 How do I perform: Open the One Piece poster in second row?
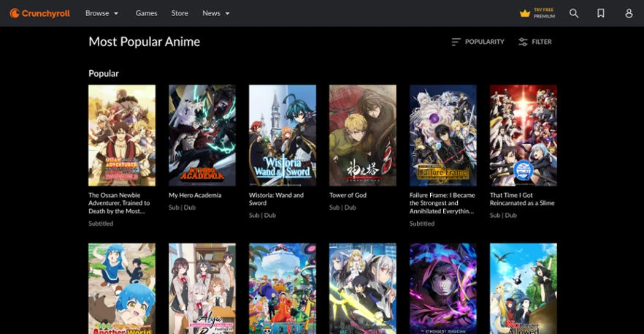coord(283,289)
